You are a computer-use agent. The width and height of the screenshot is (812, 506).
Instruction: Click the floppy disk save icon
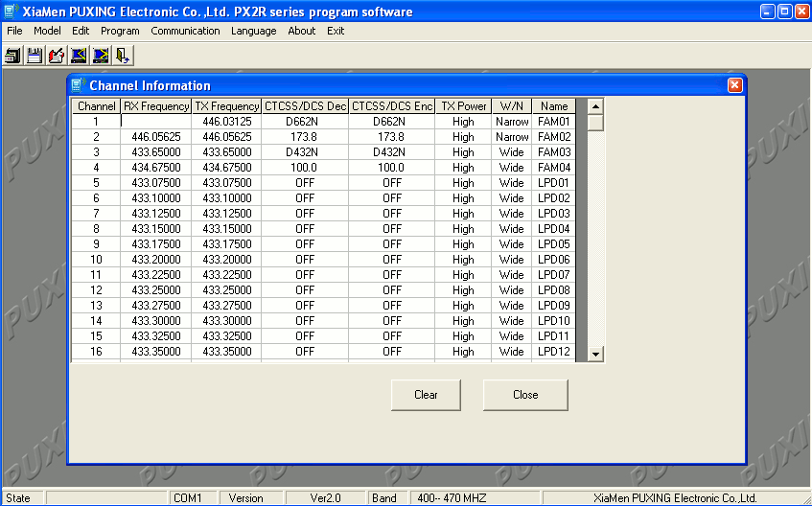coord(35,56)
